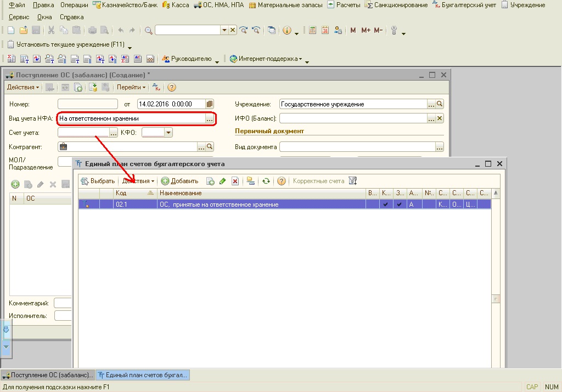Open the Перейти dropdown
Viewport: 562px width, 392px height.
[x=131, y=87]
